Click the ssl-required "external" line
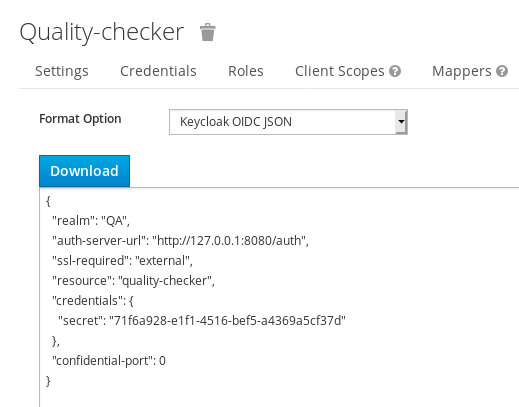The height and width of the screenshot is (407, 519). point(122,261)
